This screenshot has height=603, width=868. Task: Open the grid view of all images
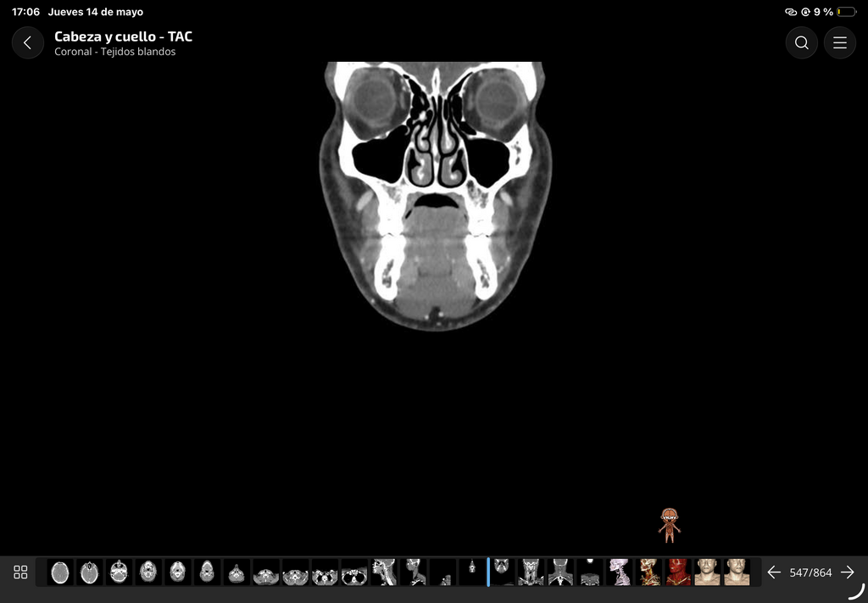20,572
